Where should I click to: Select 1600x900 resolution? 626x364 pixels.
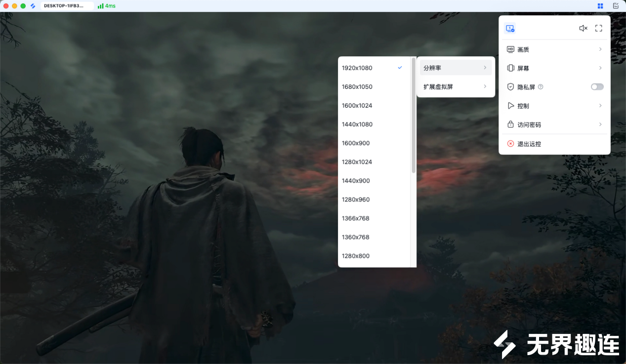(x=374, y=143)
